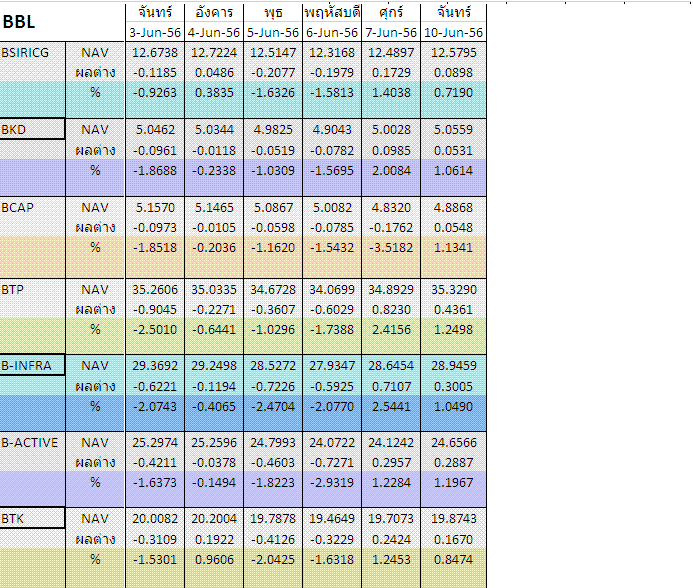Click BSIRICG difference value 0.0486
Screen dimensions: 693x588
pos(214,73)
